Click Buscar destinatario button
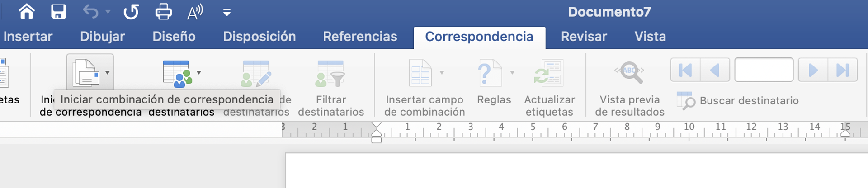The width and height of the screenshot is (868, 188). tap(738, 101)
